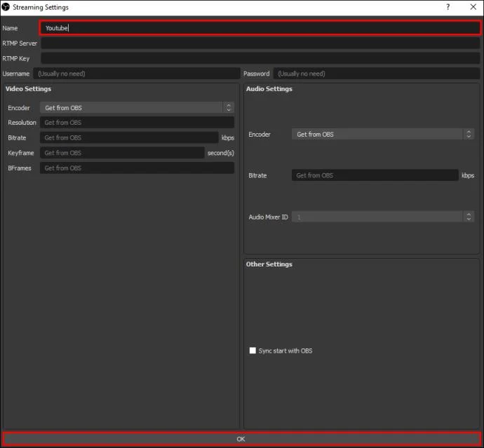This screenshot has height=448, width=484.
Task: Click the Username input field
Action: point(137,74)
